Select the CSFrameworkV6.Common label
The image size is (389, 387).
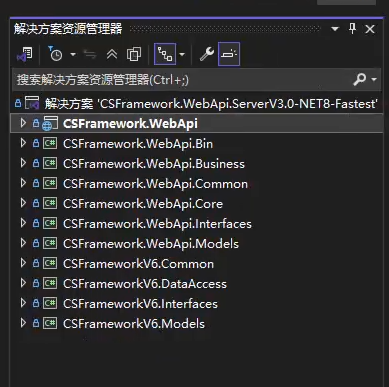coord(138,264)
